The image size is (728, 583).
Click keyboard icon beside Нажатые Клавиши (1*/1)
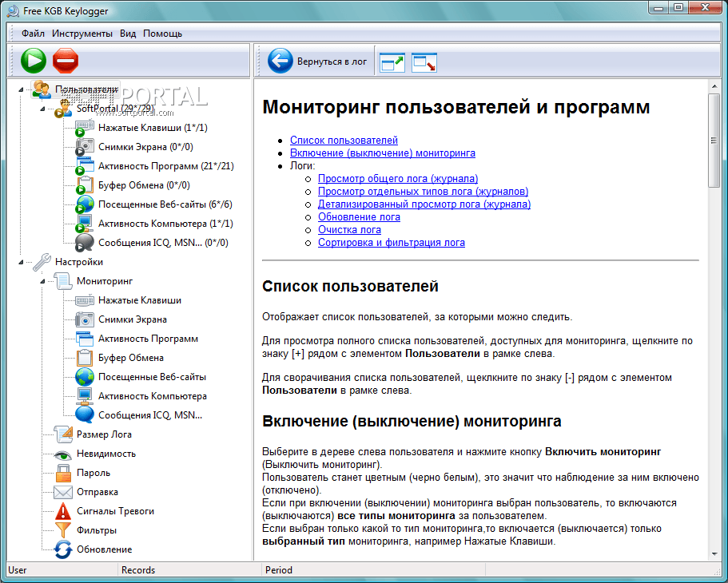85,128
